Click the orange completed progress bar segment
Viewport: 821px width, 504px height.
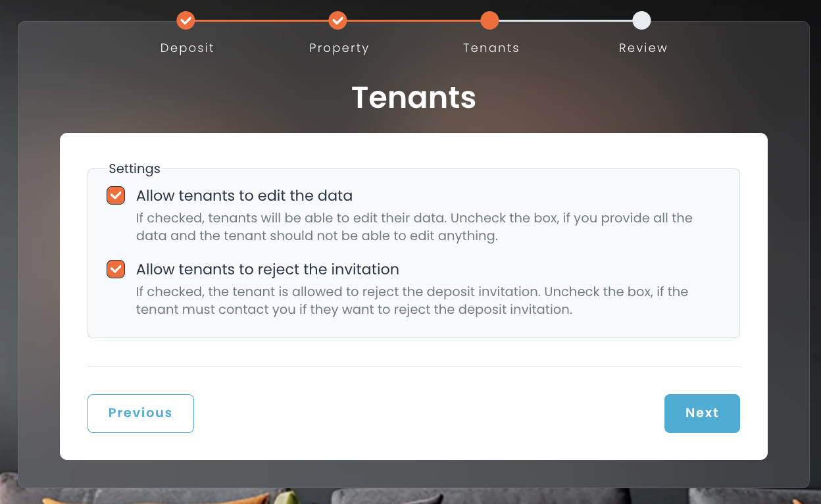[x=337, y=20]
